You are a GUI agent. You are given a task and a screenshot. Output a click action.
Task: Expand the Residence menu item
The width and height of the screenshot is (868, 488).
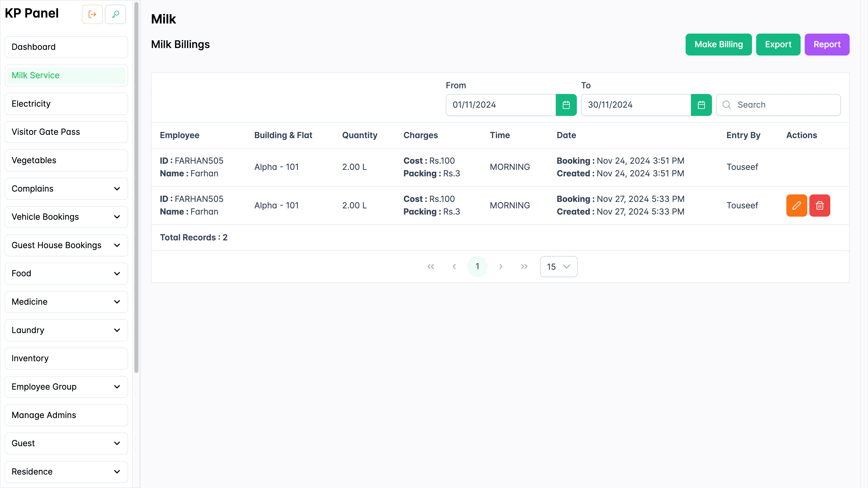tap(66, 471)
